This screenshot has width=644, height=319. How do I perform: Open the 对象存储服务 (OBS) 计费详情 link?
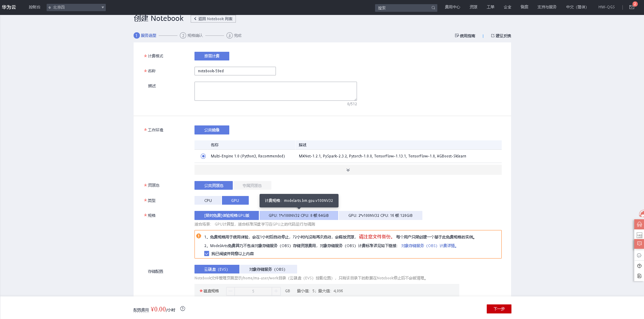429,246
